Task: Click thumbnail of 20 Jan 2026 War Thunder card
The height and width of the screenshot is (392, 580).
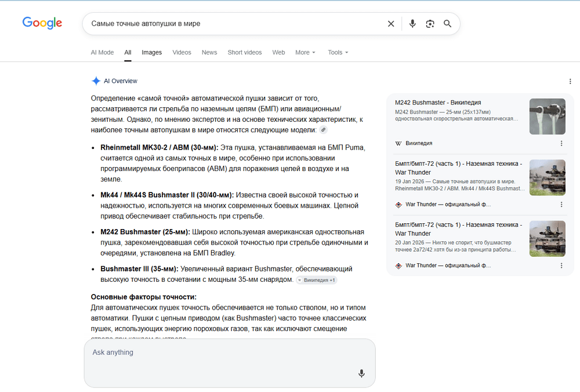Action: coord(547,238)
